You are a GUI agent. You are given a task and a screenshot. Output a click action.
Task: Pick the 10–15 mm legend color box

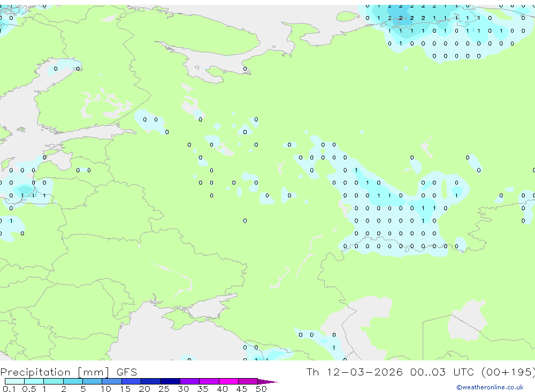coord(112,381)
